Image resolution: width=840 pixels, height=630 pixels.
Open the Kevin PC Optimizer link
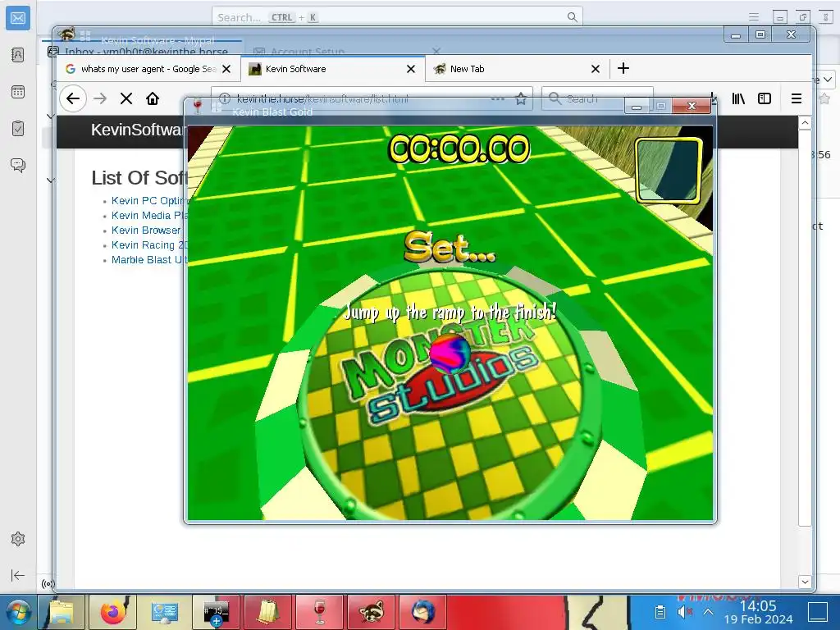click(x=149, y=201)
